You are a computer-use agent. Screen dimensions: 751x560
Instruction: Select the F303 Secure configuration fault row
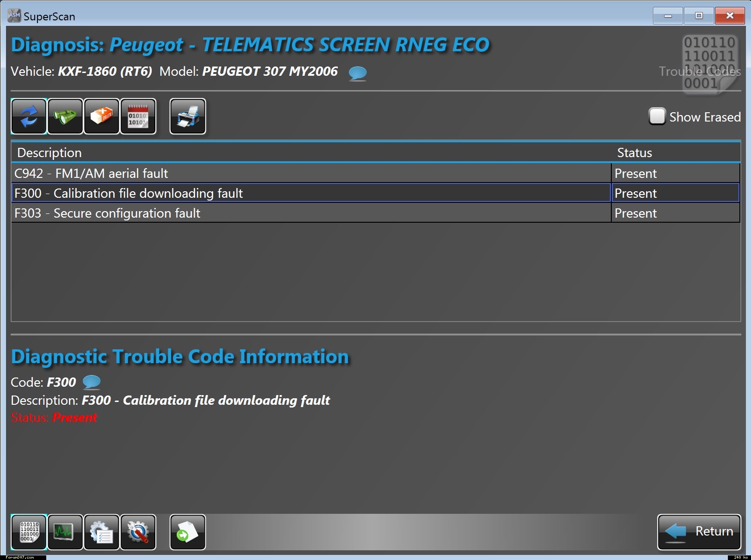click(311, 213)
